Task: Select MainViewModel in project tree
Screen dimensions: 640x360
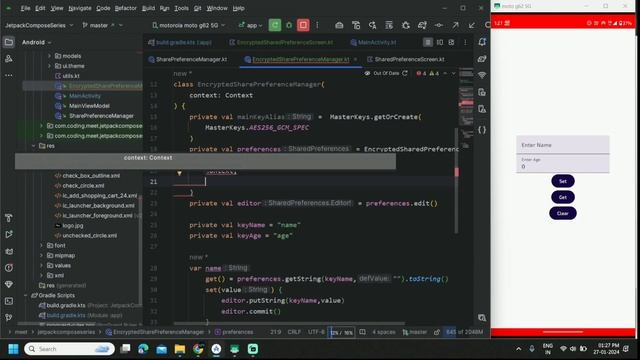Action: [x=89, y=106]
